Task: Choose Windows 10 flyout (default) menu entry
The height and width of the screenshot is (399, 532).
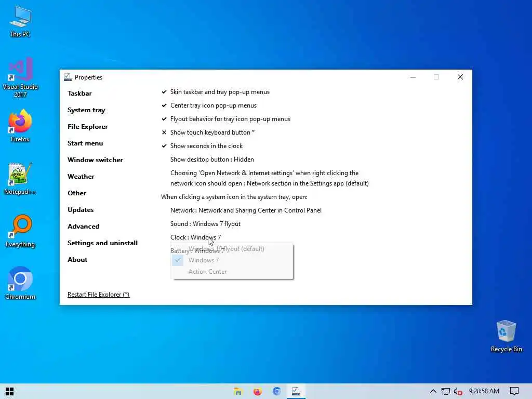Action: point(232,249)
